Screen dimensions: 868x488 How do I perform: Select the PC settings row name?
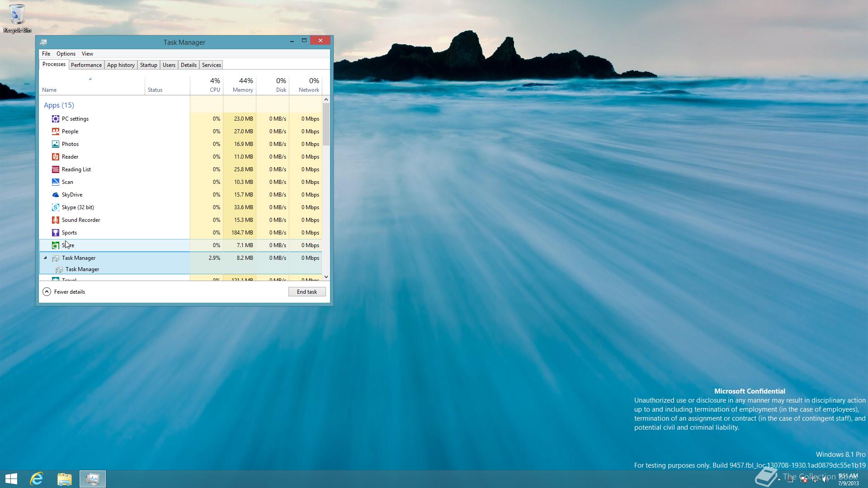point(75,119)
